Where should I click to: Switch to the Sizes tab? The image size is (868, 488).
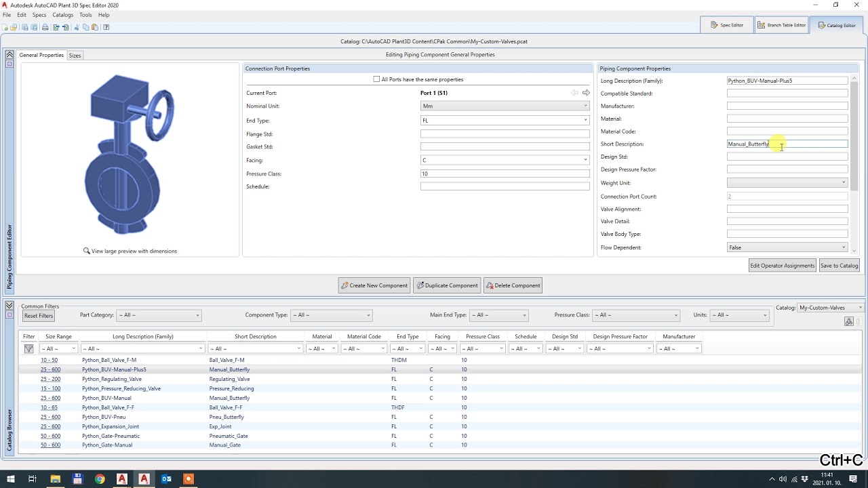75,56
